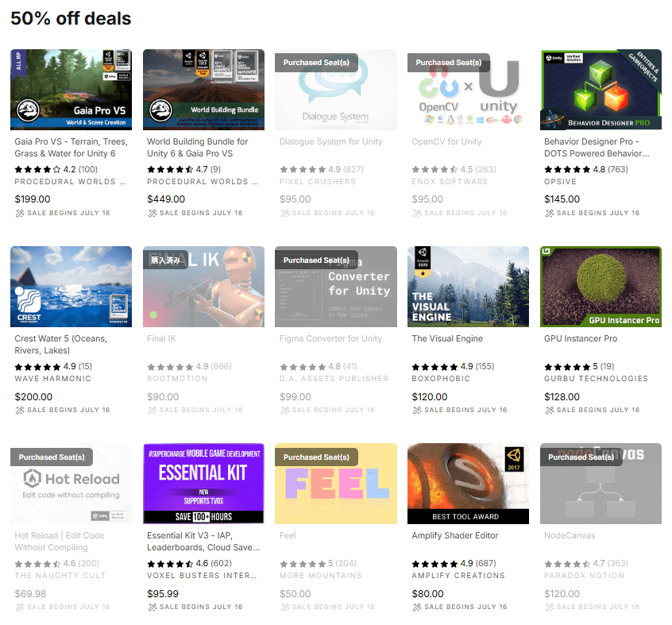Click the 'GPU Instancer Pro' title link

point(581,339)
